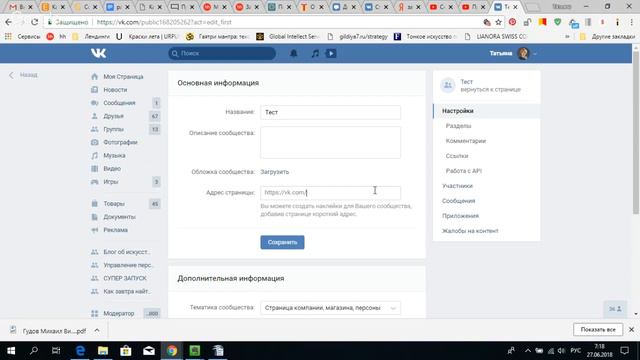Click the Pinterest extension icon
The width and height of the screenshot is (640, 360).
click(x=513, y=22)
